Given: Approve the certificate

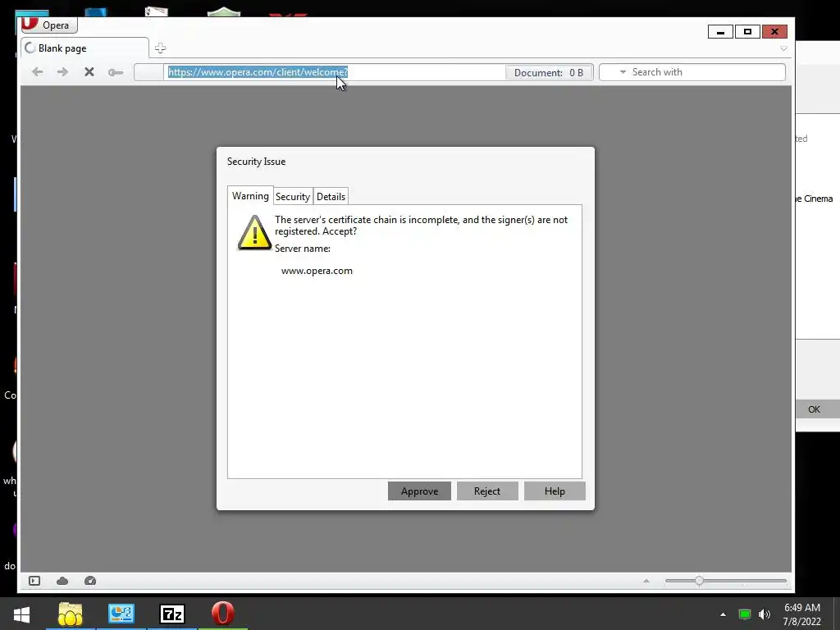Looking at the screenshot, I should (x=419, y=491).
